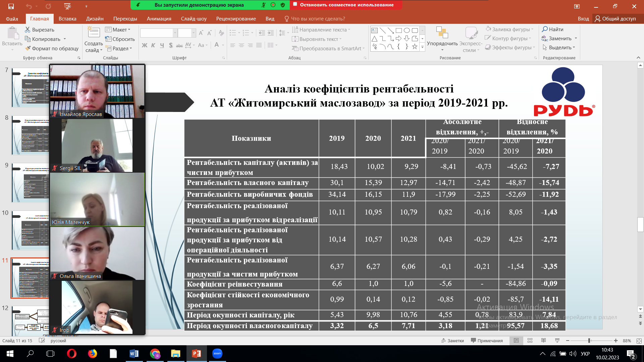
Task: Click Convert to SmartArt button
Action: (x=328, y=49)
